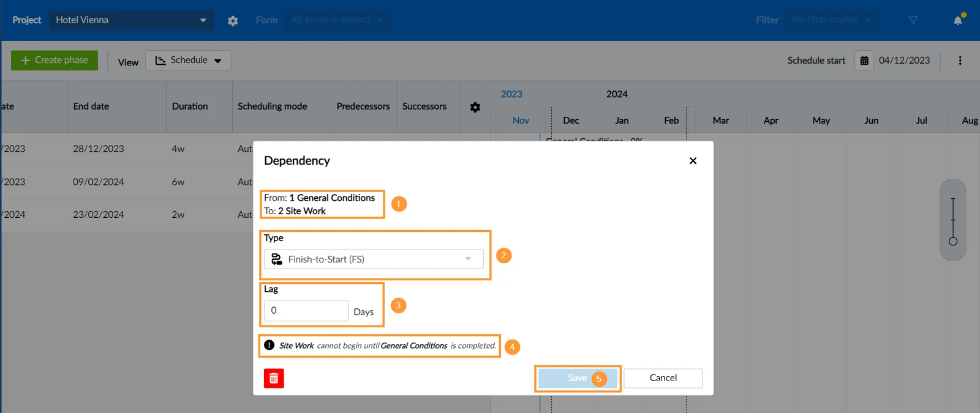This screenshot has height=413, width=980.
Task: Delete dependency with red trash icon
Action: (x=274, y=379)
